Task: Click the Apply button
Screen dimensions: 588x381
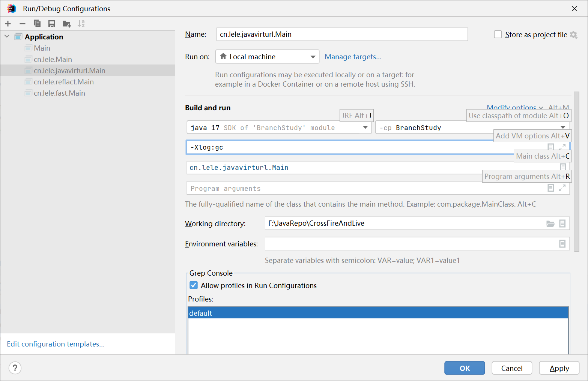Action: tap(559, 368)
